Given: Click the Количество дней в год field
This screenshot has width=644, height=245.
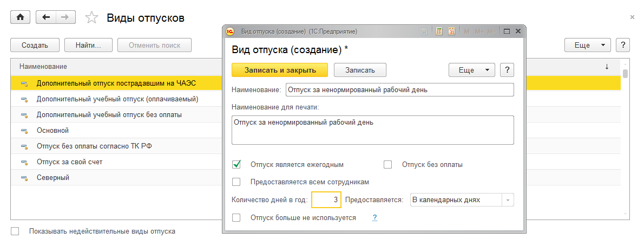Looking at the screenshot, I should pyautogui.click(x=326, y=200).
